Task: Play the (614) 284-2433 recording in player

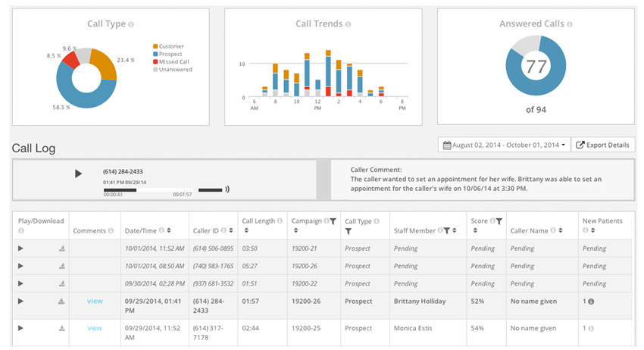Action: pos(78,173)
